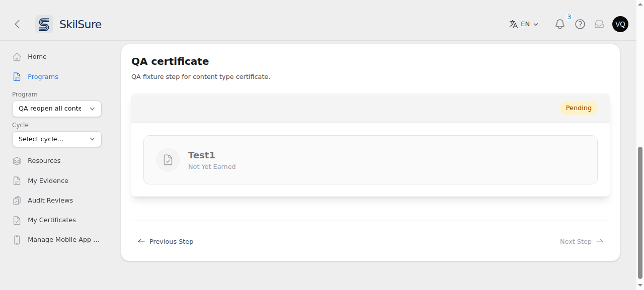
Task: Click the notification count badge 3
Action: [569, 17]
